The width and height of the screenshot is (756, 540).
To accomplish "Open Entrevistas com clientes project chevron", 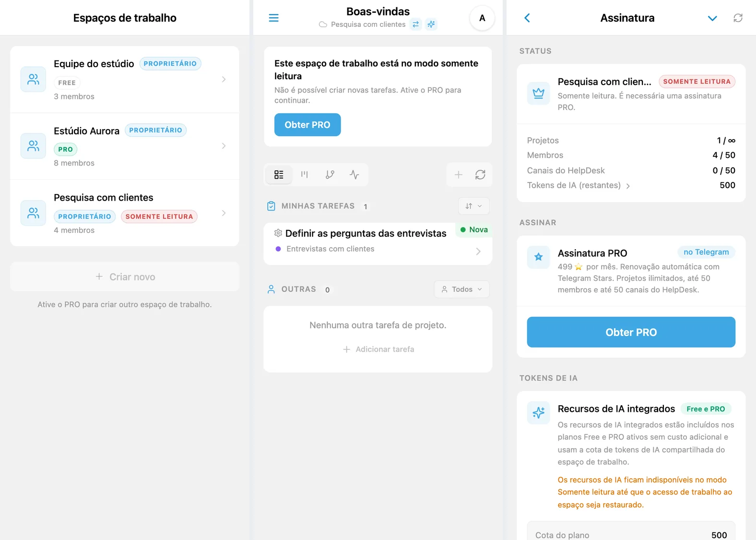I will pyautogui.click(x=478, y=252).
